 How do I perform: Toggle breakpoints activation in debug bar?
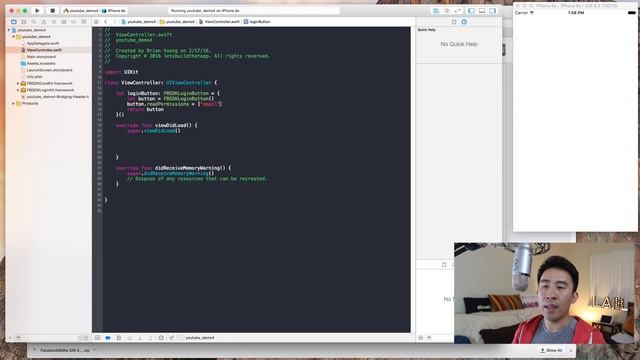108,338
